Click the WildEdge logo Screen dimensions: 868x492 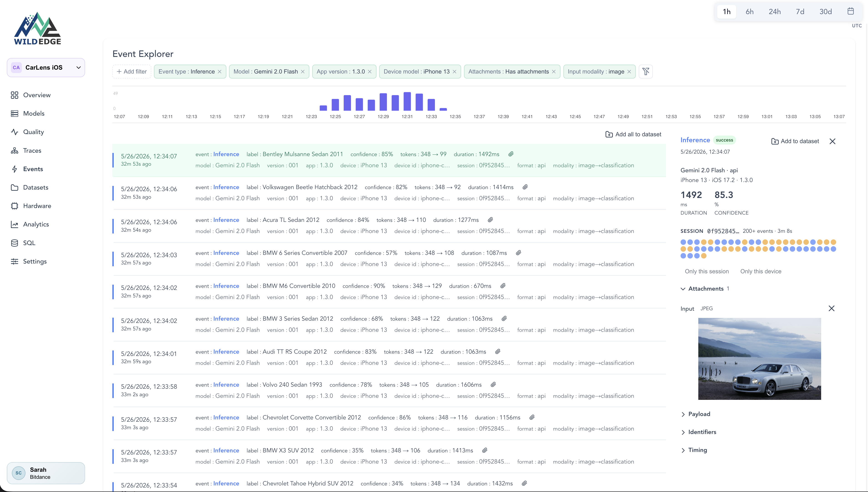point(38,28)
